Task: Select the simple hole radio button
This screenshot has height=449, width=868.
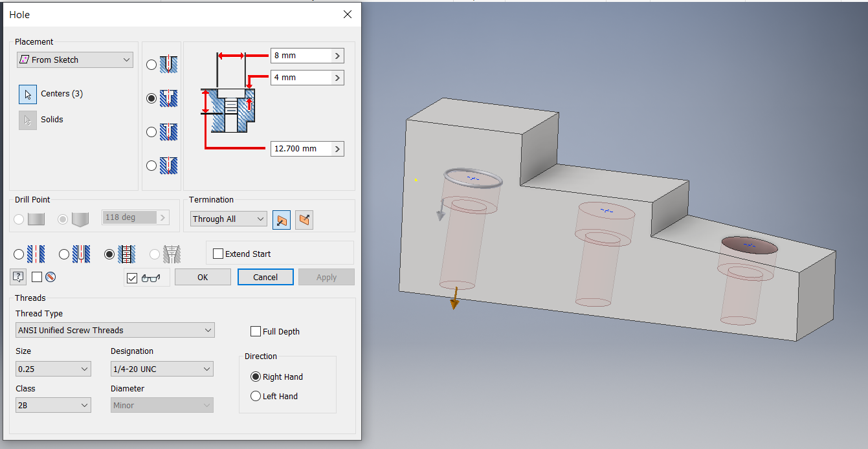Action: [19, 254]
